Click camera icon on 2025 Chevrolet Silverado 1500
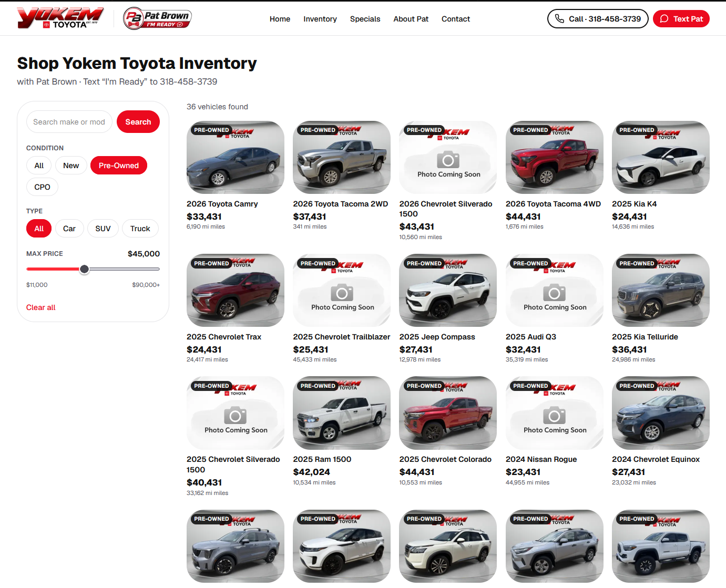This screenshot has width=726, height=588. [235, 415]
